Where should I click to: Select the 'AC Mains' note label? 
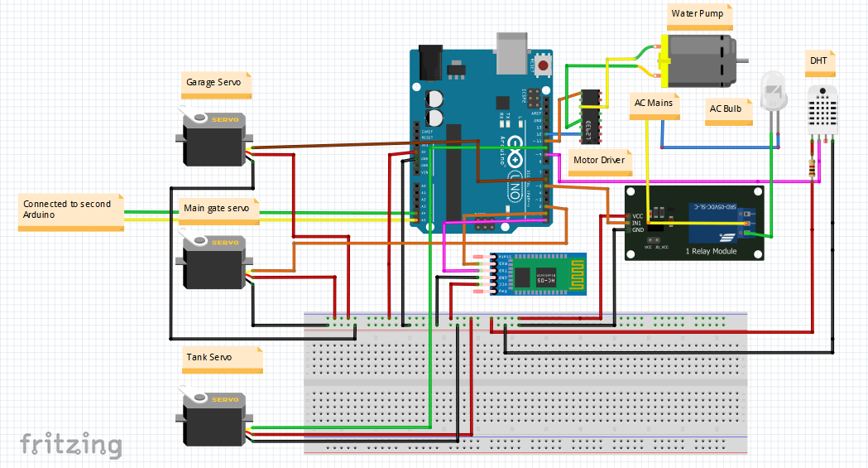pyautogui.click(x=655, y=106)
